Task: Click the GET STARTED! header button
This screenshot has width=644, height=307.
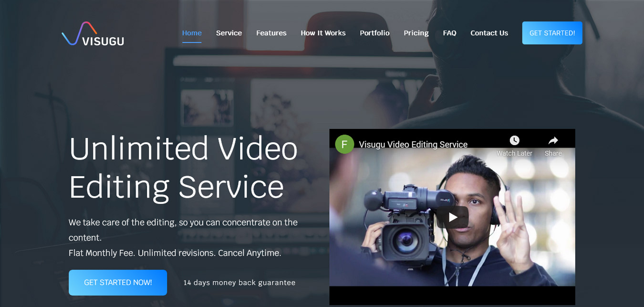Action: (552, 33)
